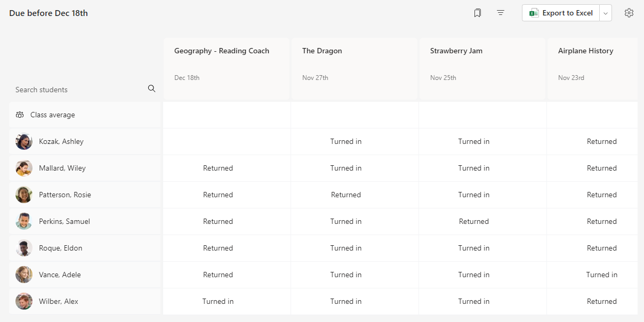Viewport: 644px width, 322px height.
Task: Select the Strawberry Jam assignment header
Action: click(456, 51)
